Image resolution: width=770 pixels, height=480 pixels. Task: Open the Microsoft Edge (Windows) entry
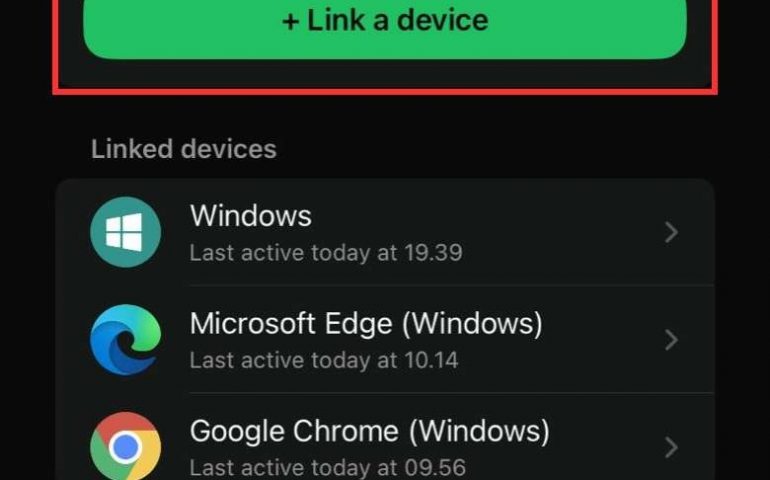[x=385, y=339]
